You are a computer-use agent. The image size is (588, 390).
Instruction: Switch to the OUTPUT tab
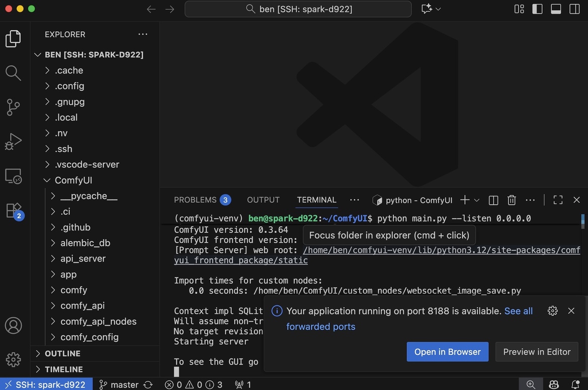pyautogui.click(x=263, y=200)
